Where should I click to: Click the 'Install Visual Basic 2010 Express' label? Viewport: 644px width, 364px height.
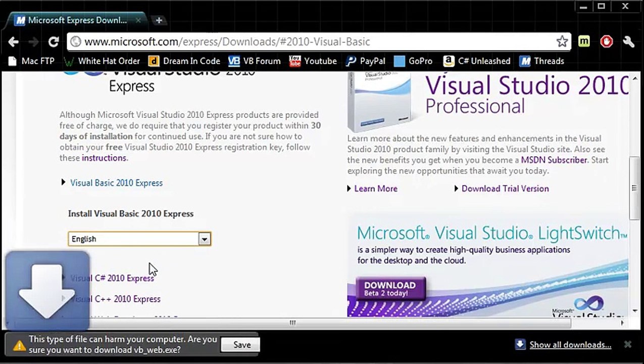(x=131, y=214)
